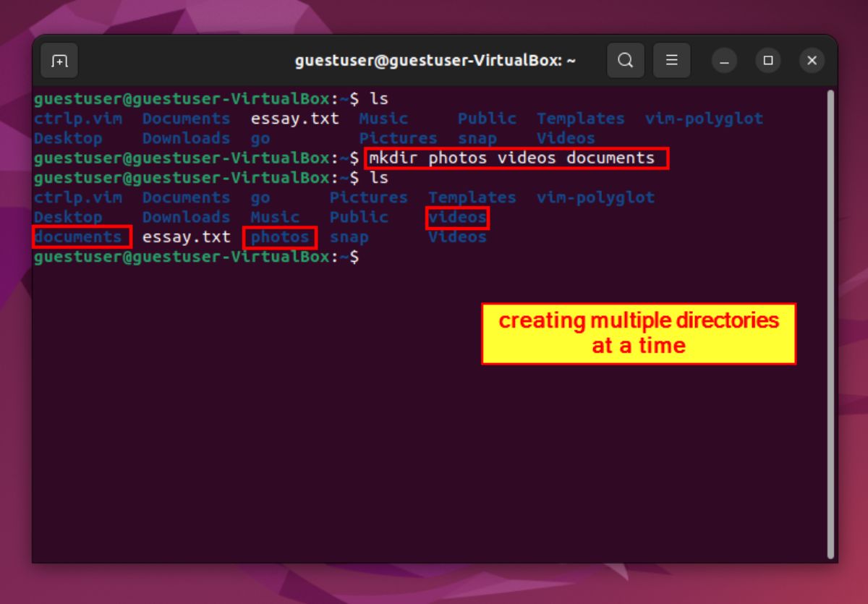Click the mkdir command in red box
Viewport: 868px width, 604px height.
point(515,158)
